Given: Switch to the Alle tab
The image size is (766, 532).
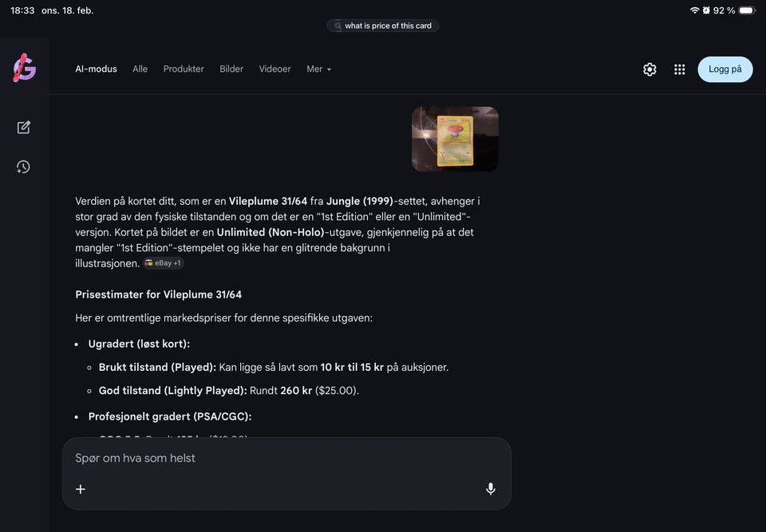Looking at the screenshot, I should point(140,69).
